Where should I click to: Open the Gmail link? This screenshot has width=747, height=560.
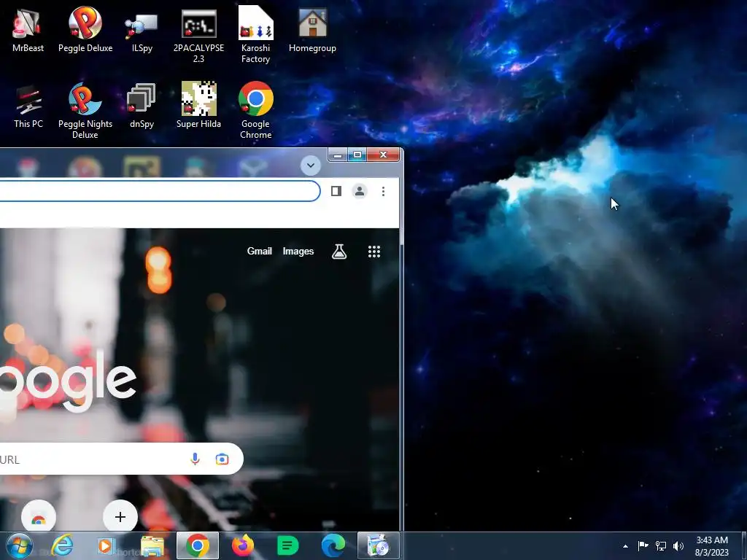point(259,252)
